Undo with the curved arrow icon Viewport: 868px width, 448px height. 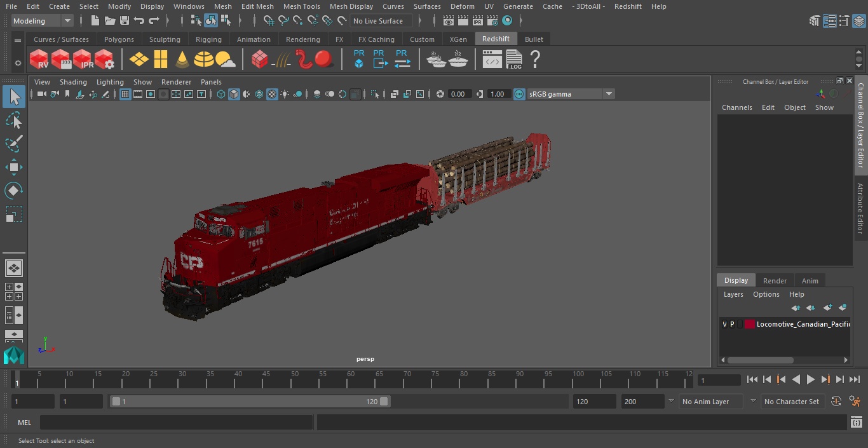(x=139, y=21)
